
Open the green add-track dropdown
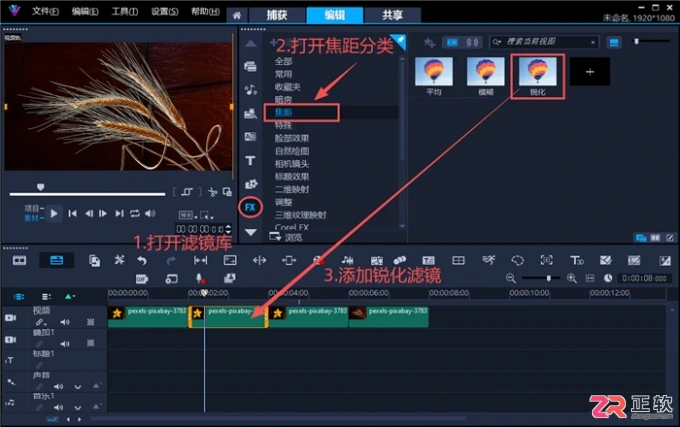click(69, 297)
